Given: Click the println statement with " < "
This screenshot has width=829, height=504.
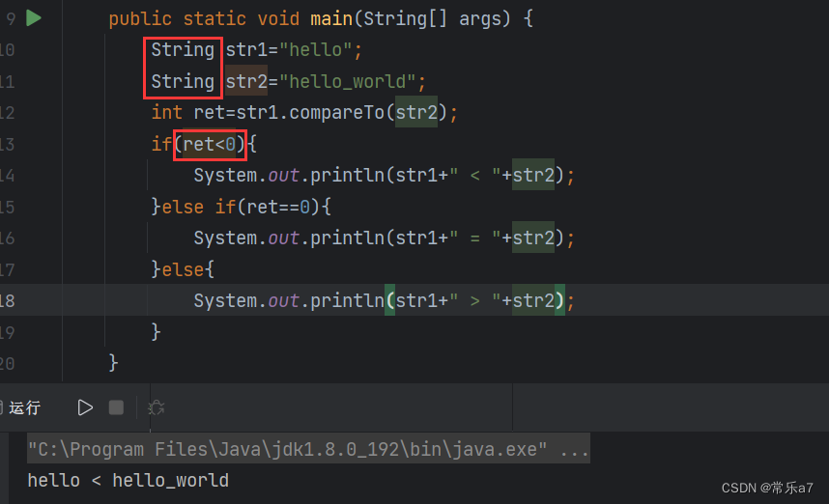Looking at the screenshot, I should click(384, 176).
